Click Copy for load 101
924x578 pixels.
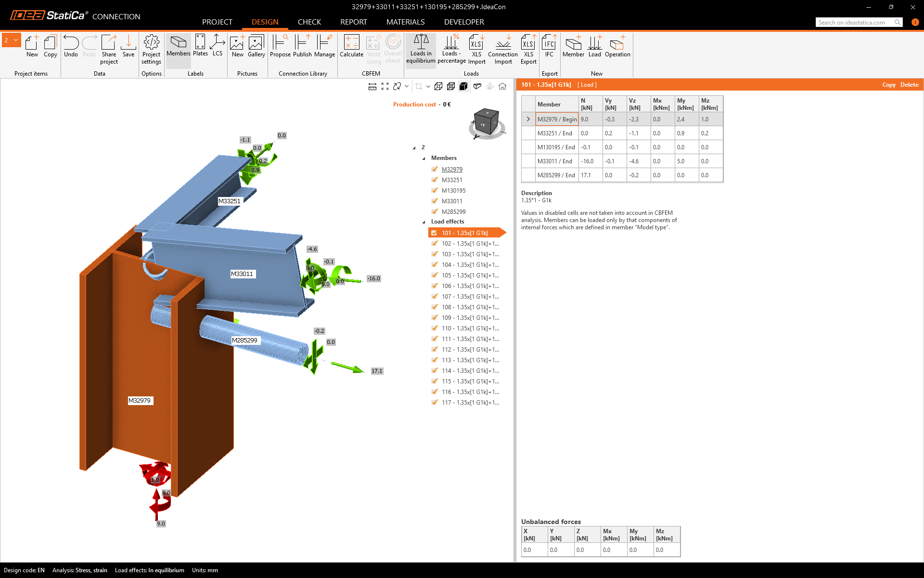pyautogui.click(x=888, y=85)
